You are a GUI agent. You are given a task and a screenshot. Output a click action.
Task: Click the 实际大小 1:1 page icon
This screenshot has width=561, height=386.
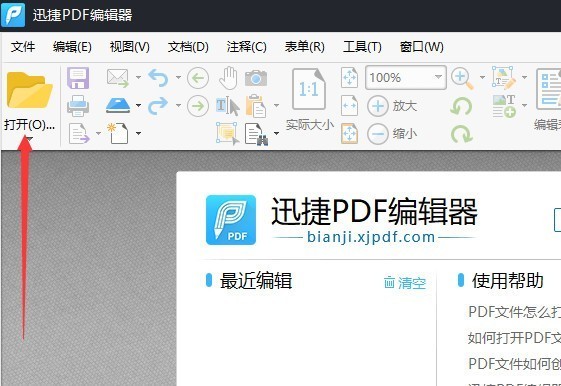point(308,89)
